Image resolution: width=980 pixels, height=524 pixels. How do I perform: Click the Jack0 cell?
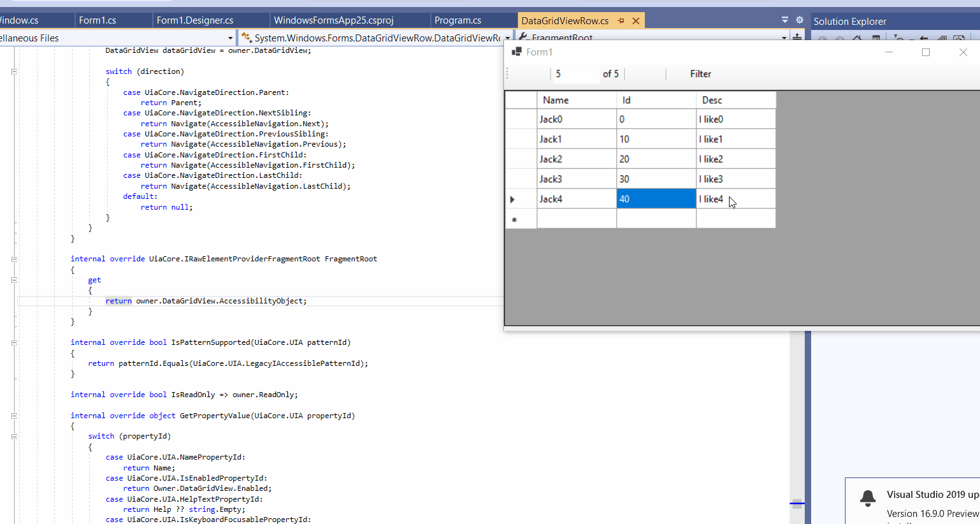[577, 119]
